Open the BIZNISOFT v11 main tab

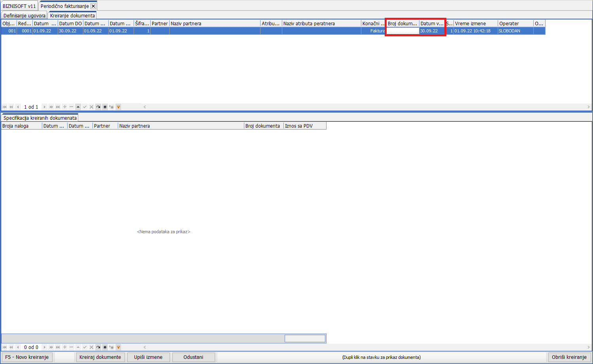tap(19, 6)
